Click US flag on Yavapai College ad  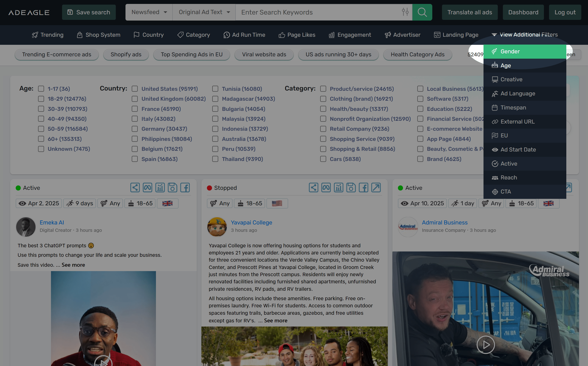[x=277, y=203]
